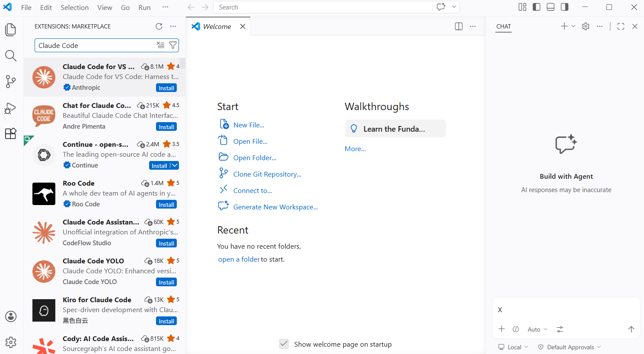
Task: Open Source Control from the activity bar
Action: [x=10, y=82]
